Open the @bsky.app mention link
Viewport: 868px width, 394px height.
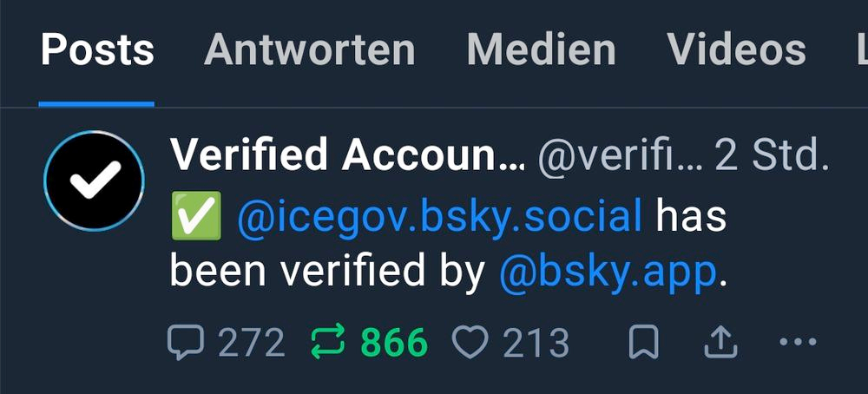coord(608,273)
